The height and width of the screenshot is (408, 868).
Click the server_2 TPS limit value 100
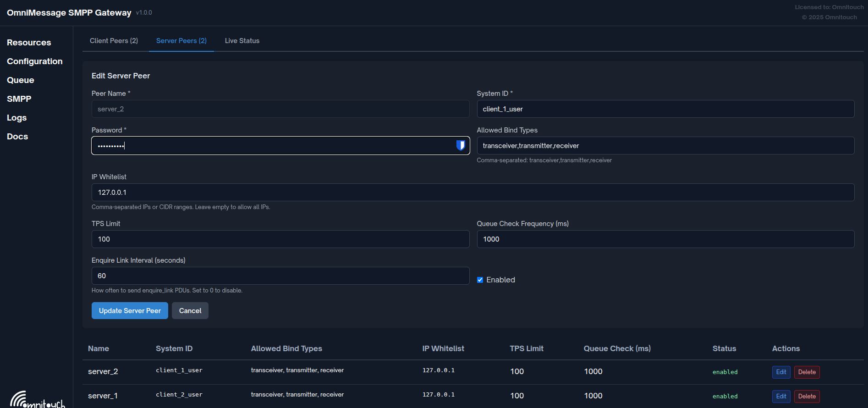[x=517, y=372]
